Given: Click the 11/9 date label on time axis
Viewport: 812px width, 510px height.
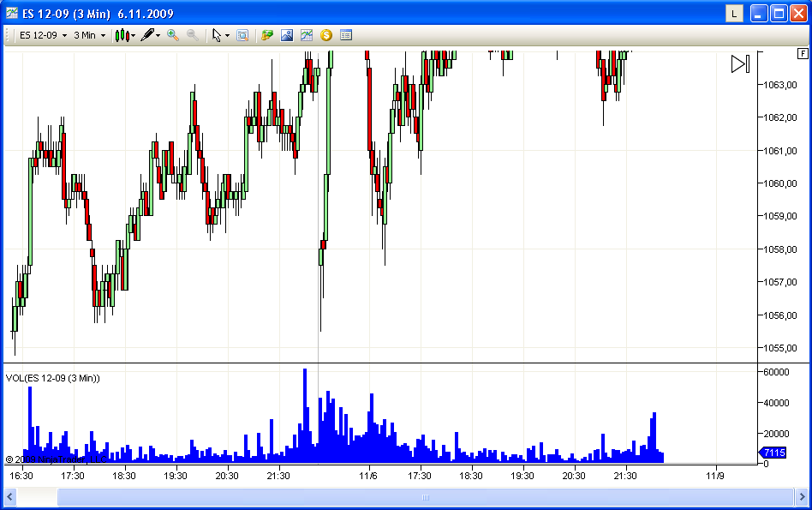Looking at the screenshot, I should tap(715, 476).
